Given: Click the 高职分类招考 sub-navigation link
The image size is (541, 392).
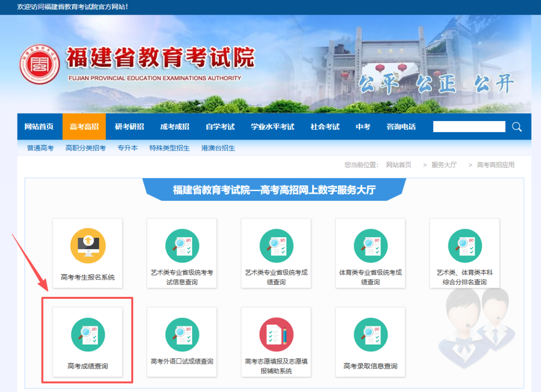Looking at the screenshot, I should tap(86, 148).
